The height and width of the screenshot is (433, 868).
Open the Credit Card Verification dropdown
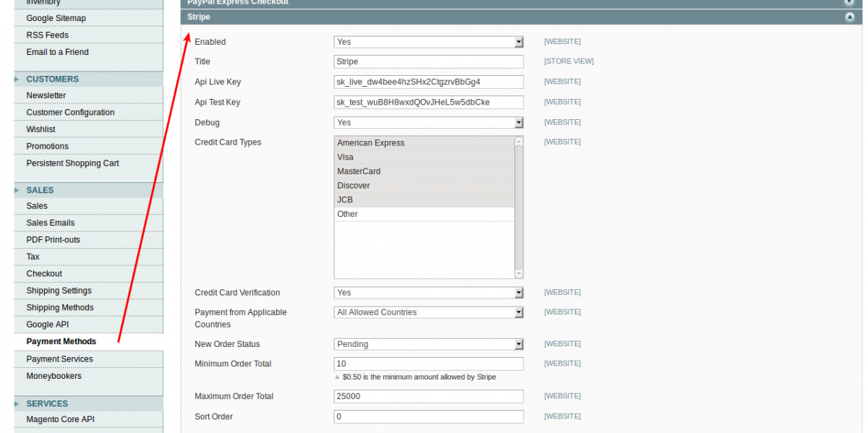click(x=428, y=293)
